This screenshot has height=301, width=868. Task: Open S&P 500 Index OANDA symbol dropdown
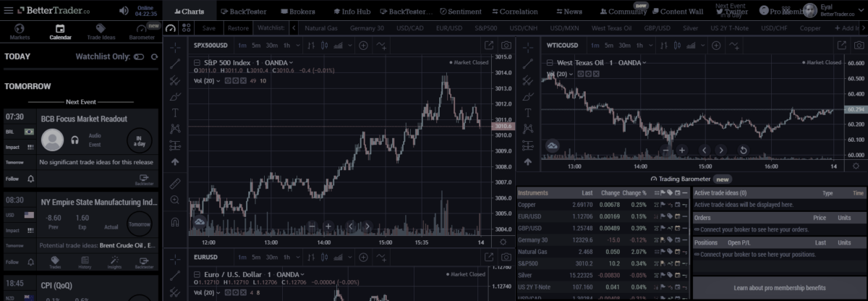click(x=292, y=62)
